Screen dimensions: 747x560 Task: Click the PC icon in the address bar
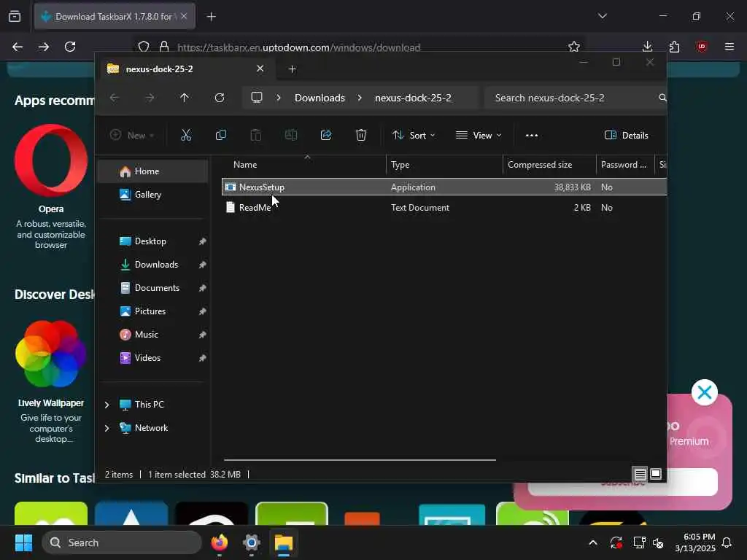coord(257,98)
